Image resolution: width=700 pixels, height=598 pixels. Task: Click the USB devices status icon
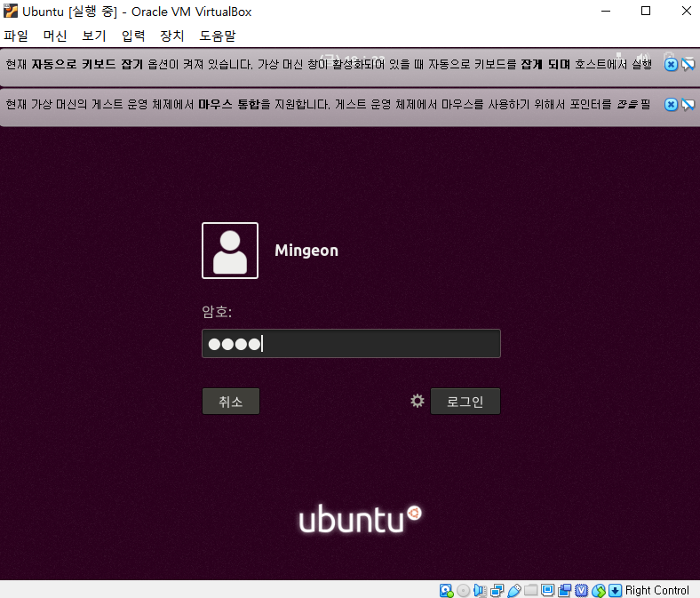click(x=513, y=590)
